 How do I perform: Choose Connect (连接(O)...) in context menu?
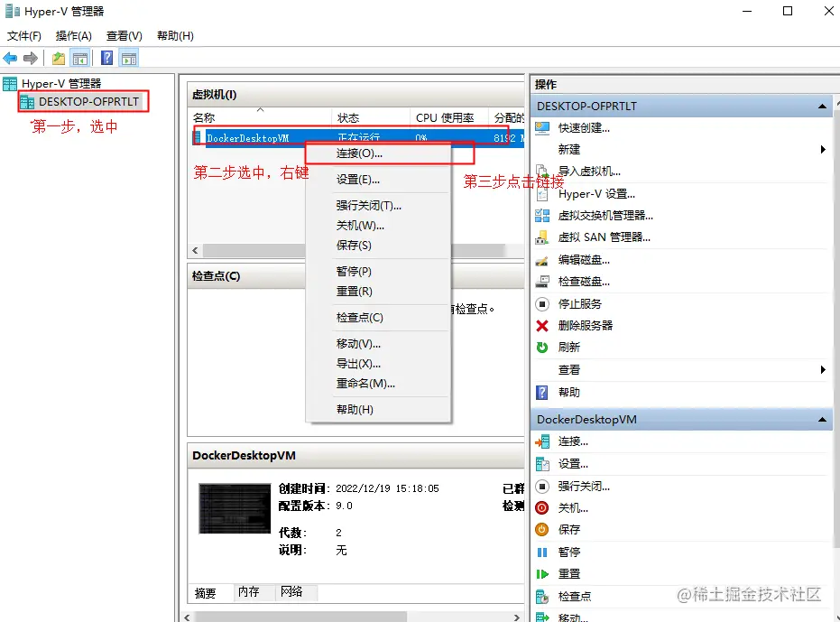[378, 153]
